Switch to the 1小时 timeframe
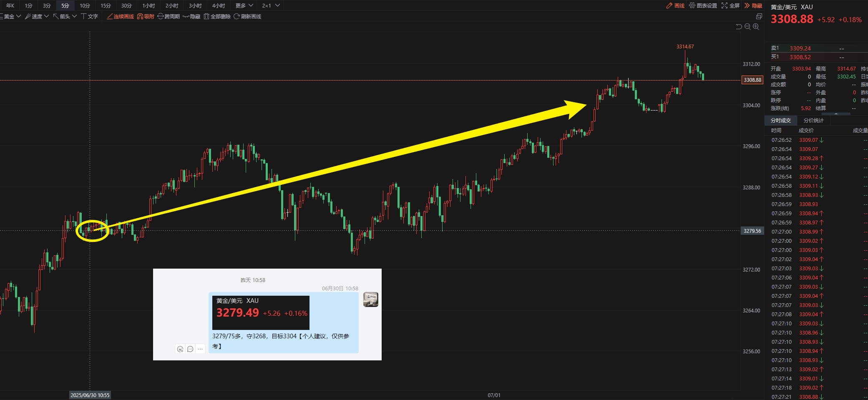868x400 pixels. coord(148,5)
